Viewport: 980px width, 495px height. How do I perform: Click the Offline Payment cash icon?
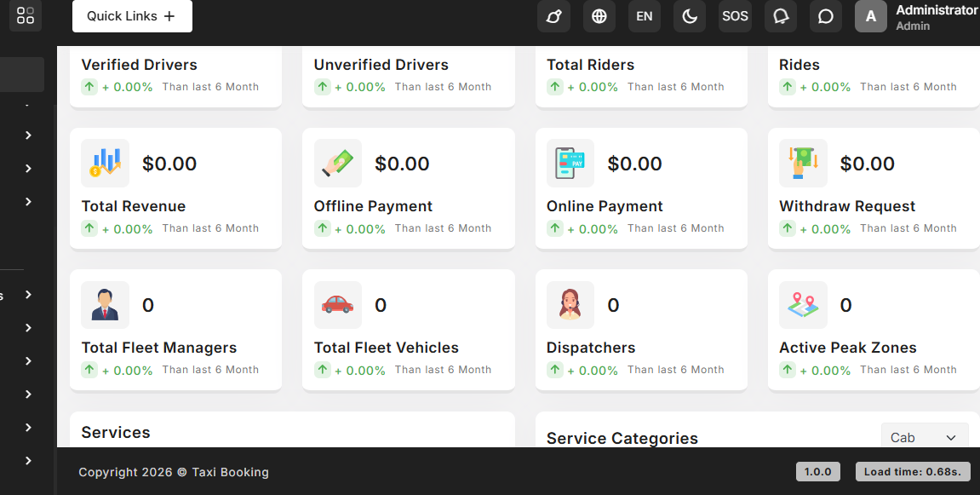[x=337, y=164]
